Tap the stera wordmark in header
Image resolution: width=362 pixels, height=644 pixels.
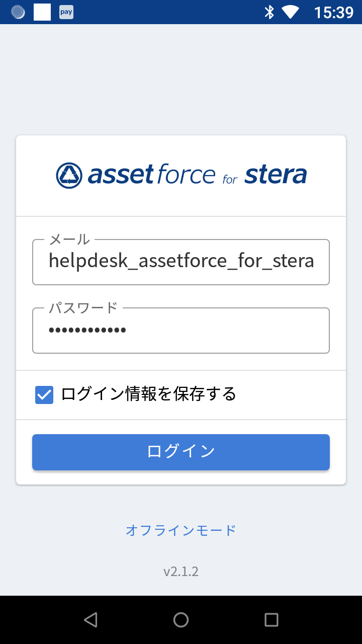pos(276,175)
